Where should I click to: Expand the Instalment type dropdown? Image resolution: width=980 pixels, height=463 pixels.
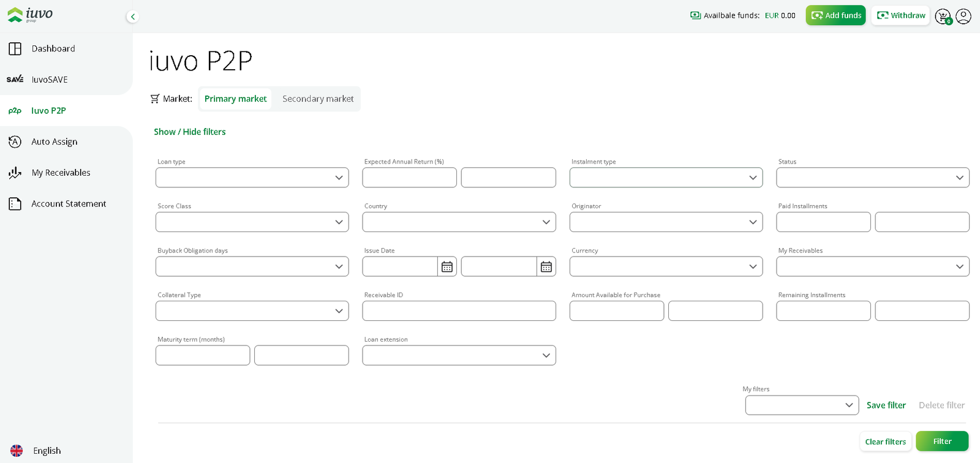point(666,178)
